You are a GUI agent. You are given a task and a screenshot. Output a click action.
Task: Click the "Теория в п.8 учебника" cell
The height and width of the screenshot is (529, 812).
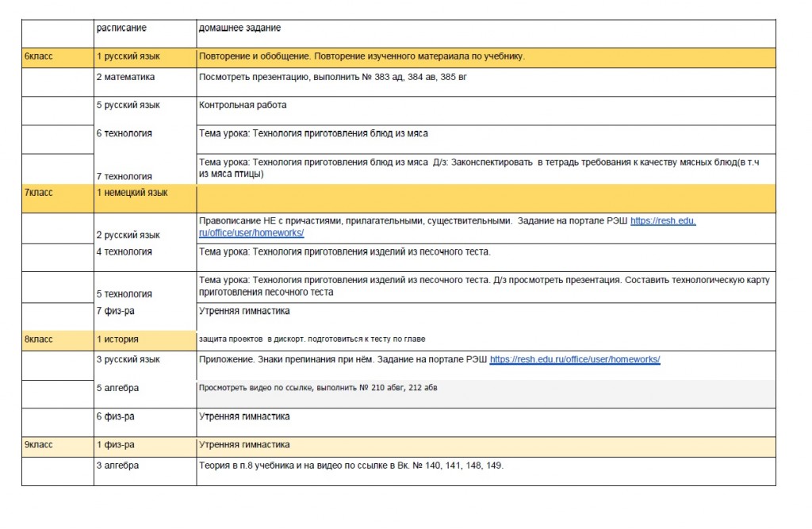(x=350, y=466)
